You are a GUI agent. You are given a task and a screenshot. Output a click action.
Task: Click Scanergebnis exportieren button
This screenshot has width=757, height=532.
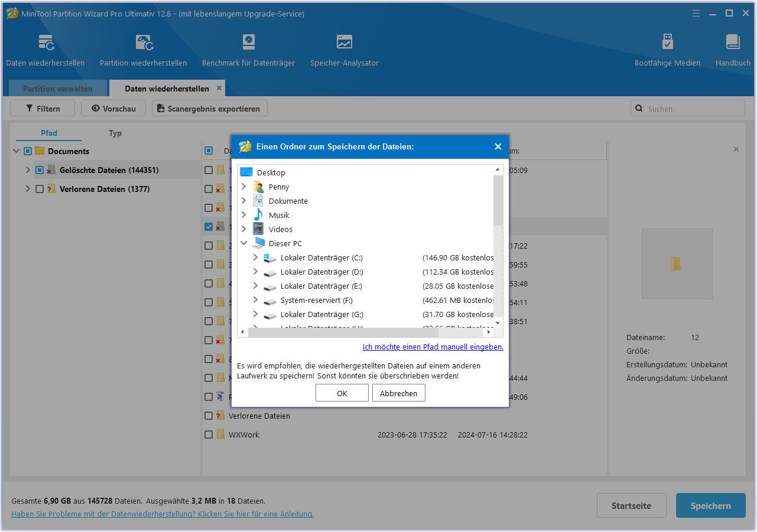click(x=210, y=109)
